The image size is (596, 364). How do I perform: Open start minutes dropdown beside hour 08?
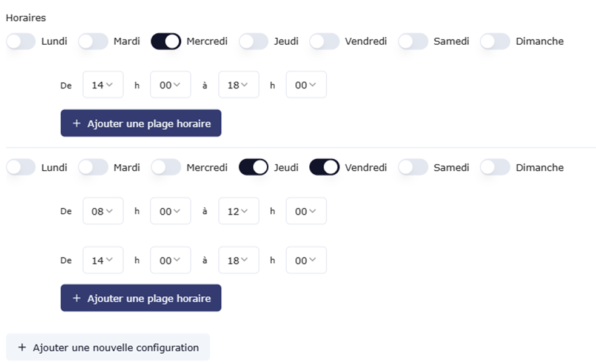[x=170, y=211]
